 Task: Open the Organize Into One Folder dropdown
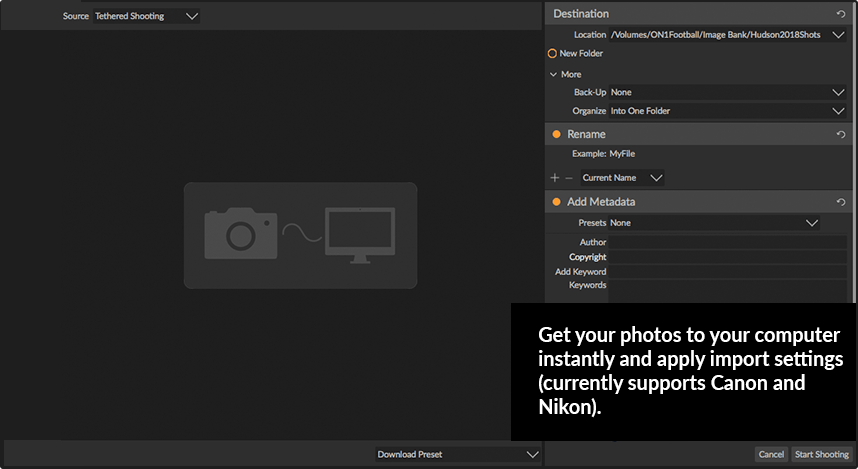[x=728, y=111]
